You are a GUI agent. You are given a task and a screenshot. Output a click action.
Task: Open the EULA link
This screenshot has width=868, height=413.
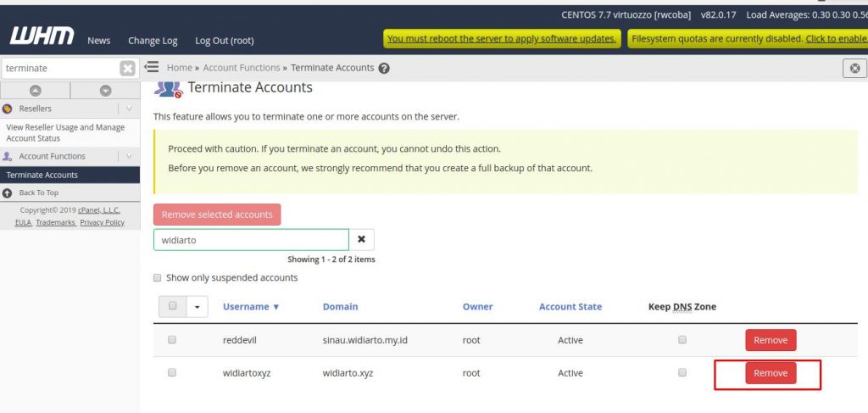(x=23, y=222)
